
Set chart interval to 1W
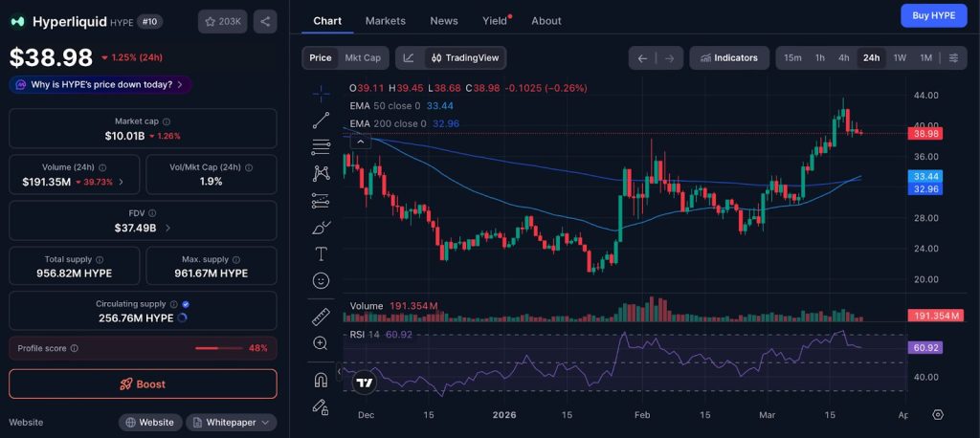[900, 58]
